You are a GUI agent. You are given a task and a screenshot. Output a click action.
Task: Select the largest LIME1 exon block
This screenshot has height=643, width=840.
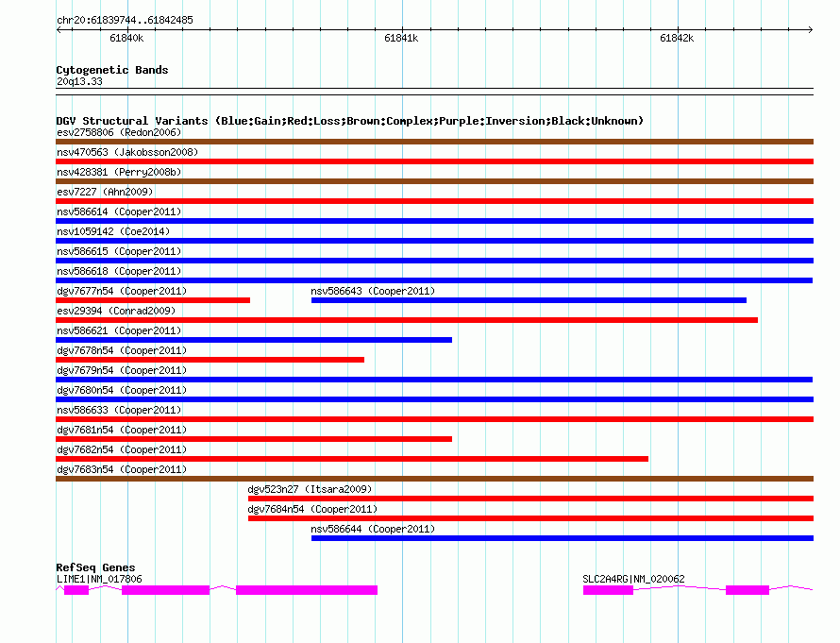click(307, 590)
